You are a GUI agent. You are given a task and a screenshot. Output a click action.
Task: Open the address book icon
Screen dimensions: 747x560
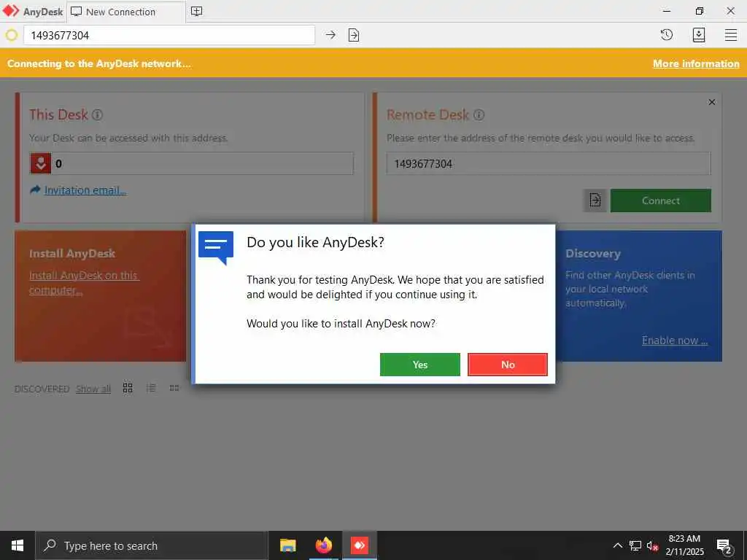tap(698, 35)
